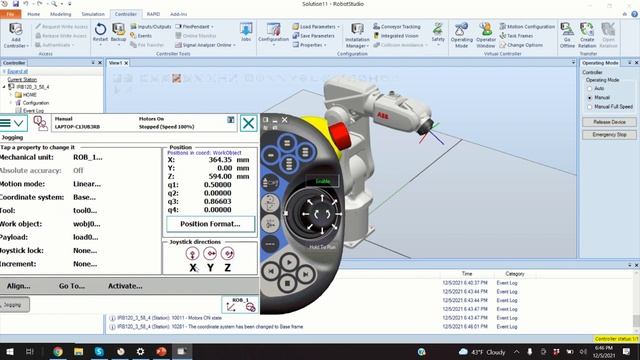This screenshot has height=360, width=640.
Task: Select Auto operating mode
Action: (589, 89)
